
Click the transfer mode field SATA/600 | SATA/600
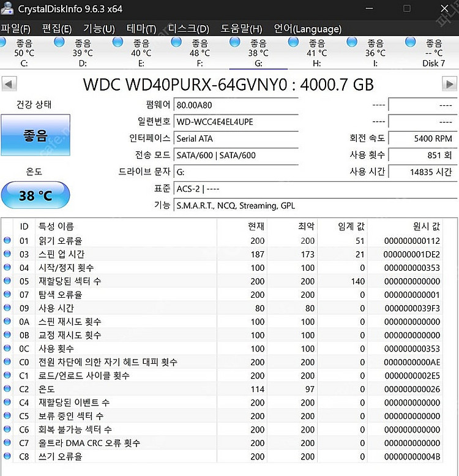236,155
